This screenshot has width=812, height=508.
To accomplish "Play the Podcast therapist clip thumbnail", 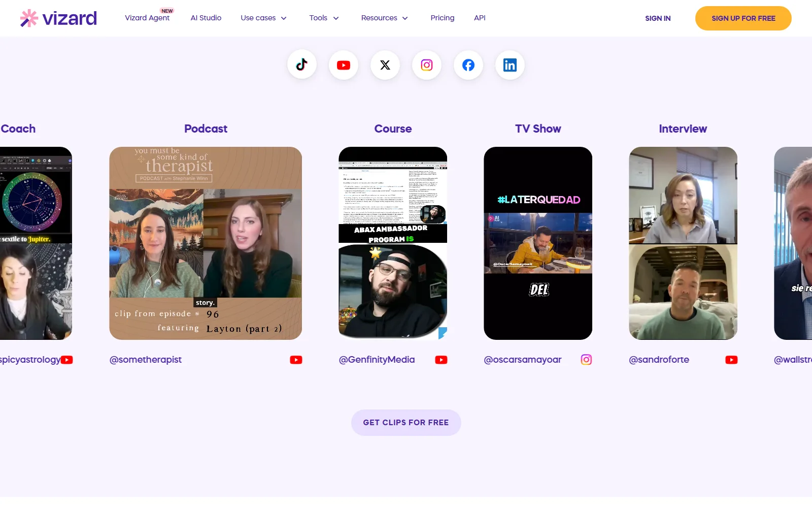I will [x=206, y=243].
